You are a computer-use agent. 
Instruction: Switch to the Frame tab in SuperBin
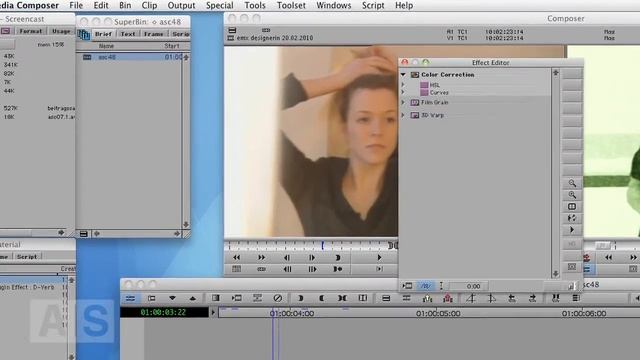pos(153,34)
